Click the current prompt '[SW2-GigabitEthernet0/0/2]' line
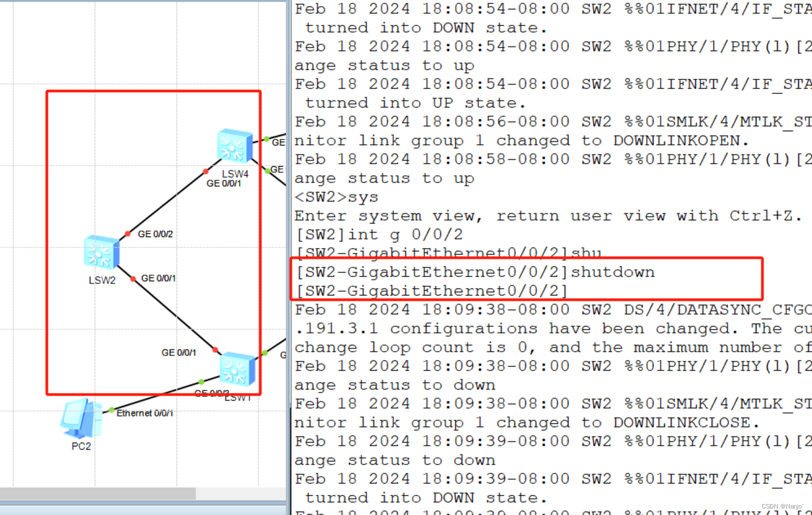This screenshot has width=812, height=515. [x=432, y=291]
